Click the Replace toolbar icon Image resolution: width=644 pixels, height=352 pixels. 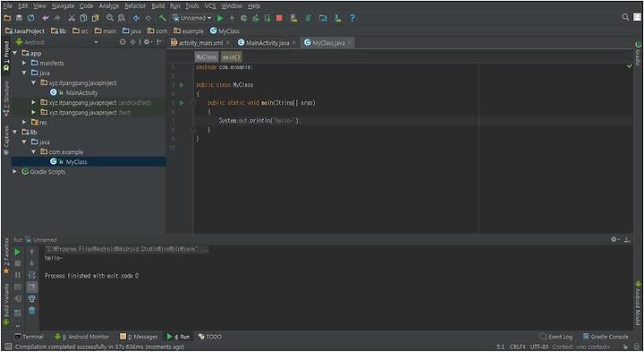[122, 18]
